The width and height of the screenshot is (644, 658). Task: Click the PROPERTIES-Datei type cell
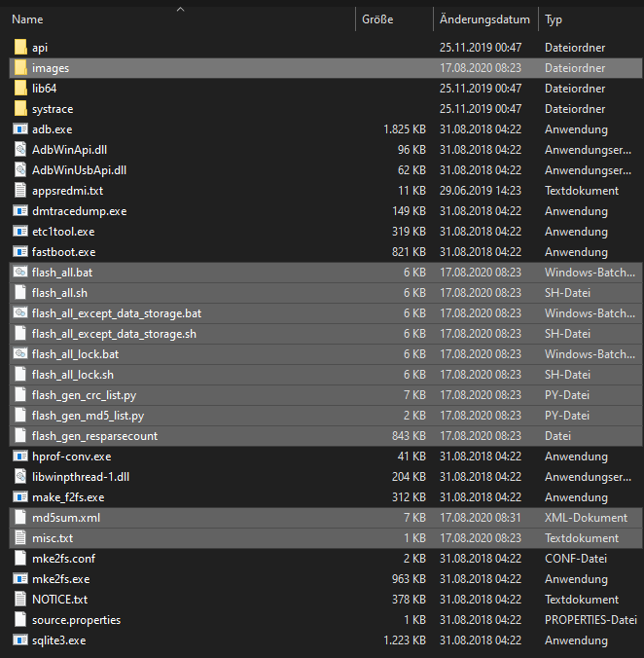point(590,620)
